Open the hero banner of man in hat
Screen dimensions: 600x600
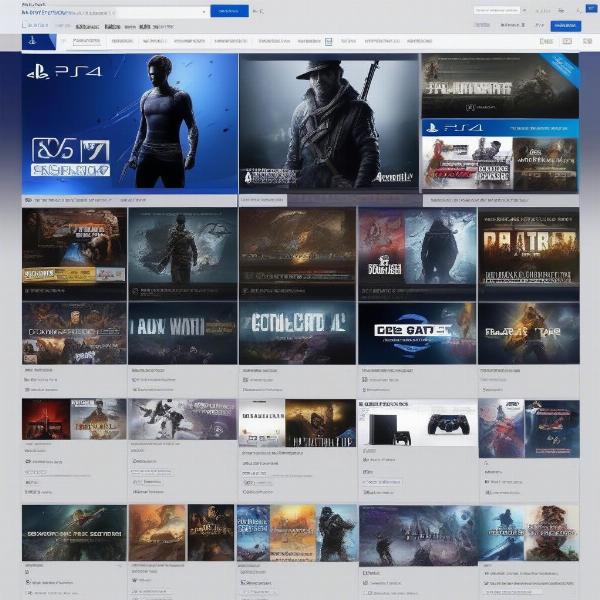[x=329, y=122]
